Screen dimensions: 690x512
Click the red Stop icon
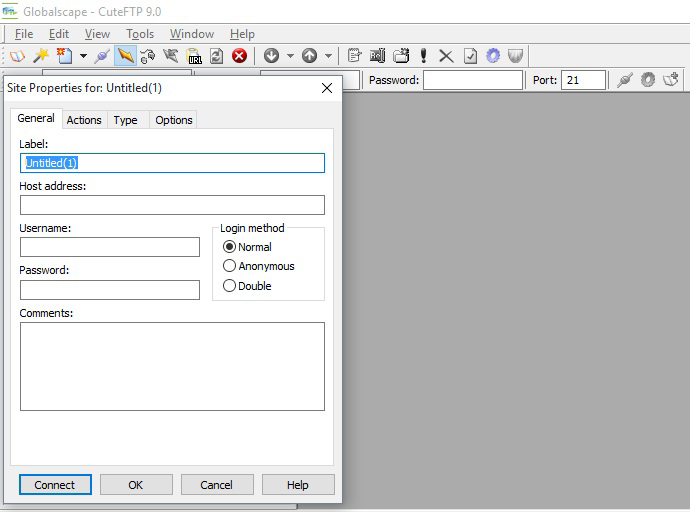click(239, 56)
